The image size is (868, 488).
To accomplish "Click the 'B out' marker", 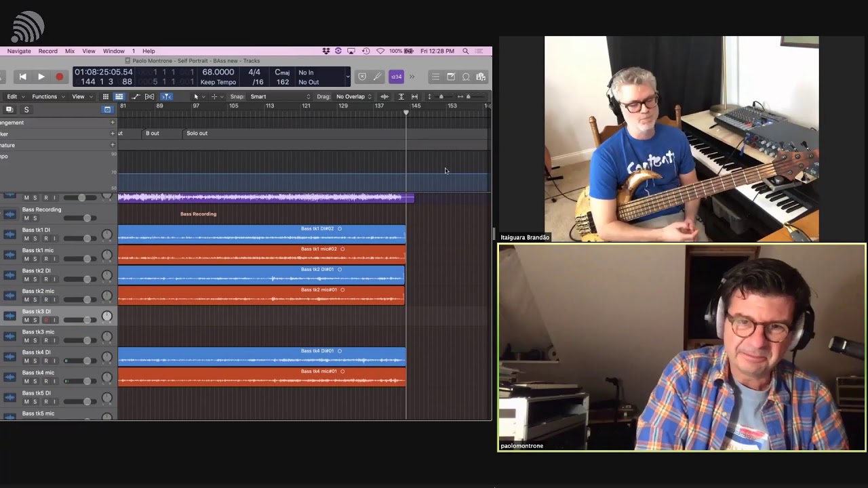I will pyautogui.click(x=153, y=134).
